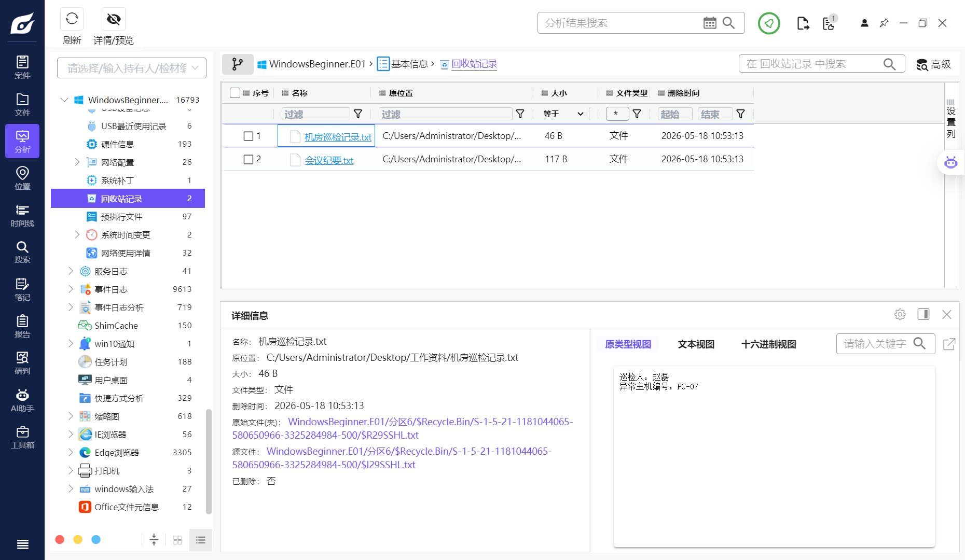Expand the 事件日志分析 tree node
This screenshot has height=560, width=965.
pos(71,307)
